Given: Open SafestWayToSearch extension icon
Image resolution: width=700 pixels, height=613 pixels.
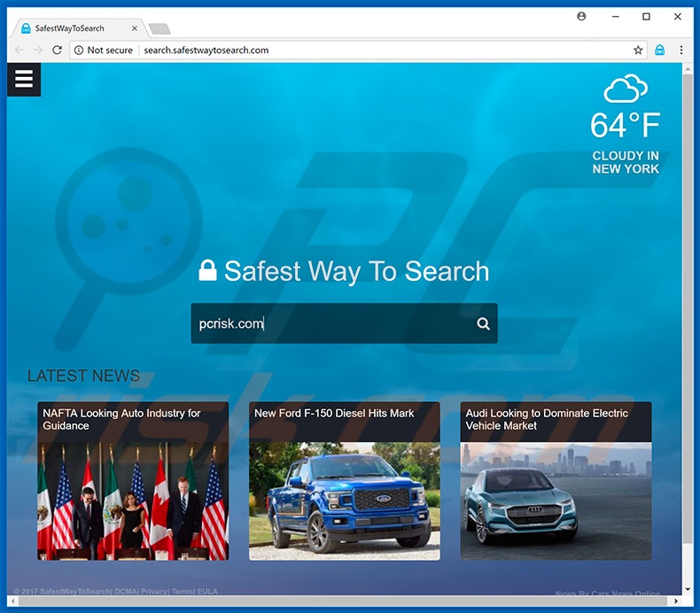Looking at the screenshot, I should tap(659, 50).
